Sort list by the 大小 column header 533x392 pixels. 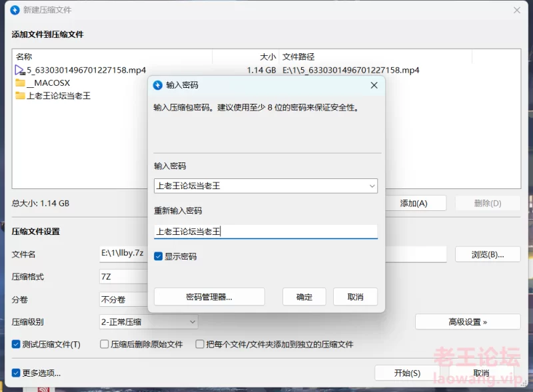[268, 57]
